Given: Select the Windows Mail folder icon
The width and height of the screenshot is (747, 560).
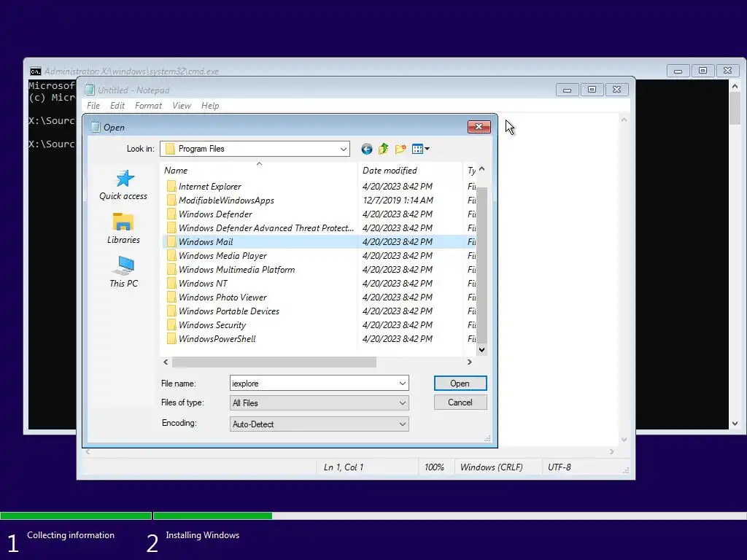Looking at the screenshot, I should [171, 242].
